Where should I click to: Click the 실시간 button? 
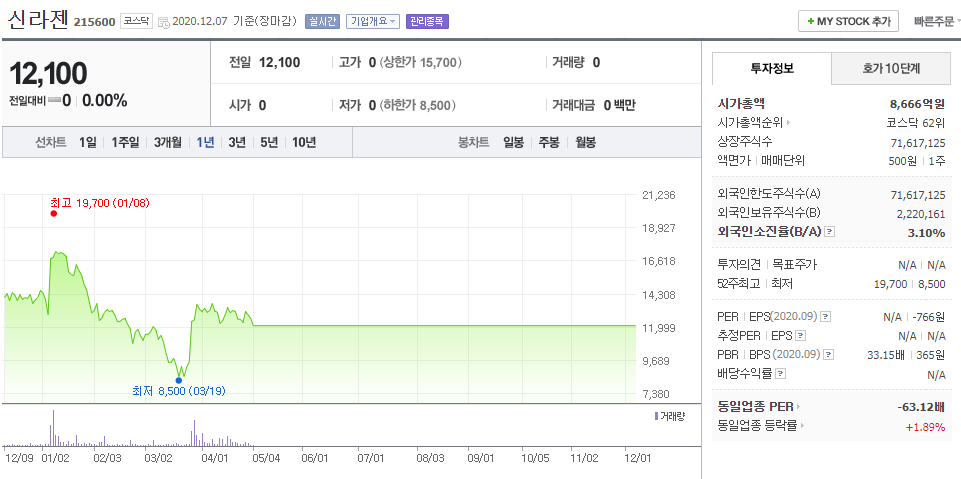click(x=322, y=21)
